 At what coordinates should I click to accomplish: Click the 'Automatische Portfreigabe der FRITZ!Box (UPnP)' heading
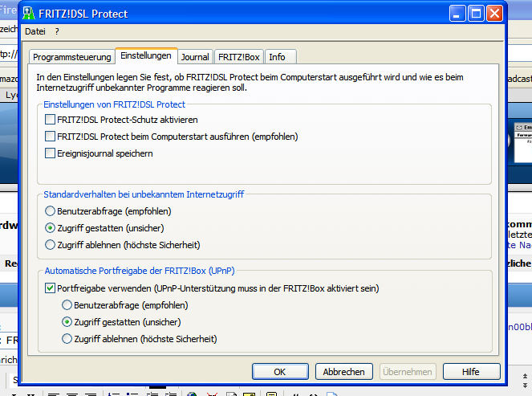(x=140, y=271)
